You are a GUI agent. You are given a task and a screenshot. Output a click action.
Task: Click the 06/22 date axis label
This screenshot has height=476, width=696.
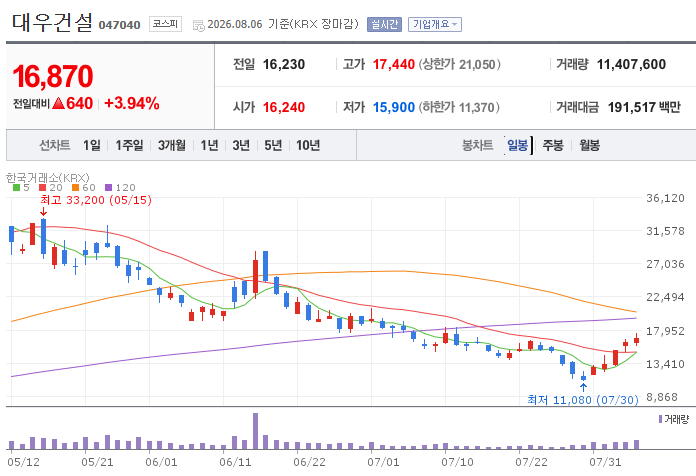coord(309,462)
